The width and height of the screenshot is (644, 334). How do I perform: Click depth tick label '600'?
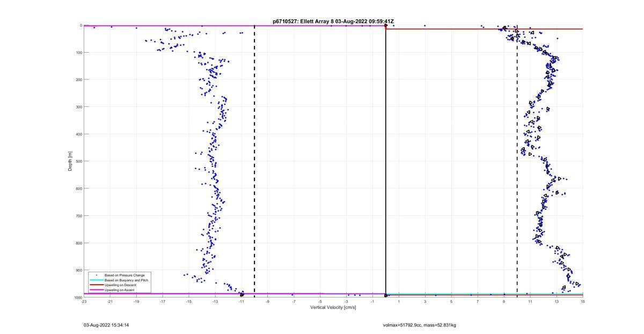[x=78, y=188]
